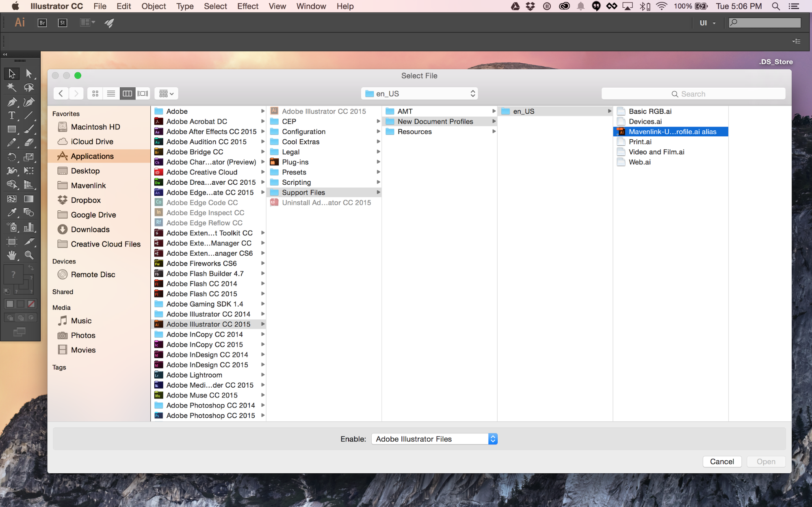Image resolution: width=812 pixels, height=507 pixels.
Task: Select the Gradient tool
Action: [x=29, y=199]
